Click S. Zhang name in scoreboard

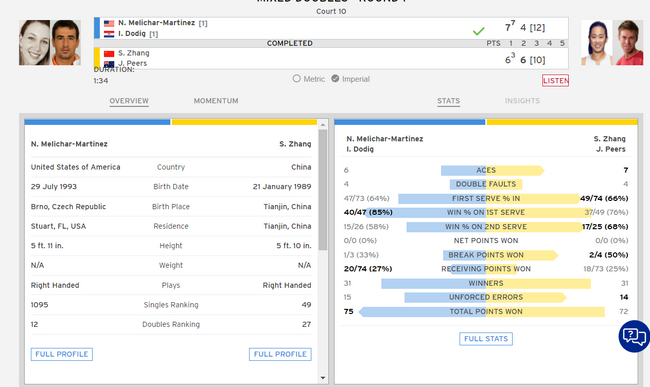[x=133, y=53]
